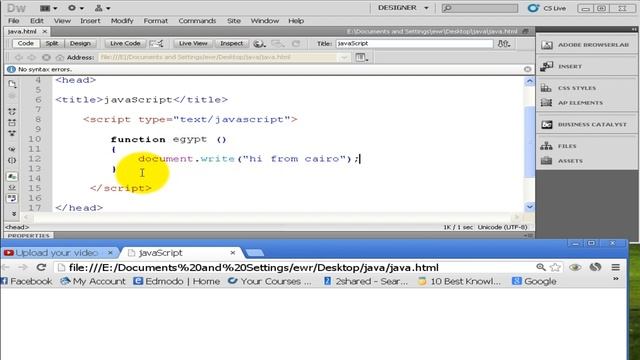The width and height of the screenshot is (640, 360).
Task: Toggle Live View mode
Action: [x=193, y=43]
